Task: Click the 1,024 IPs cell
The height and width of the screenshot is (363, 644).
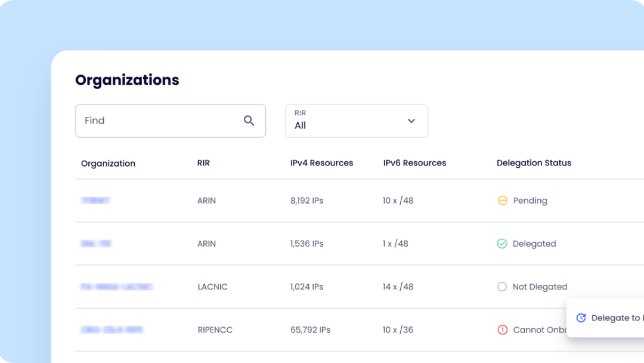Action: [307, 287]
